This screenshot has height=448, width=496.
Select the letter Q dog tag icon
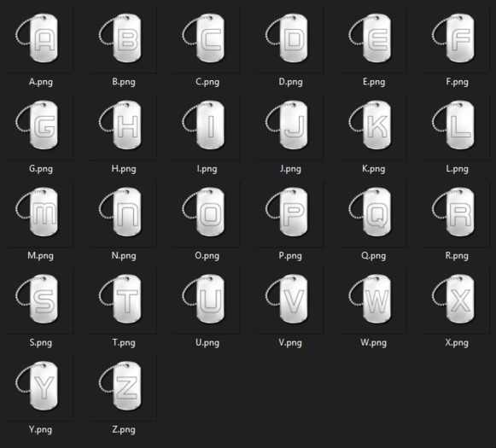(x=370, y=212)
